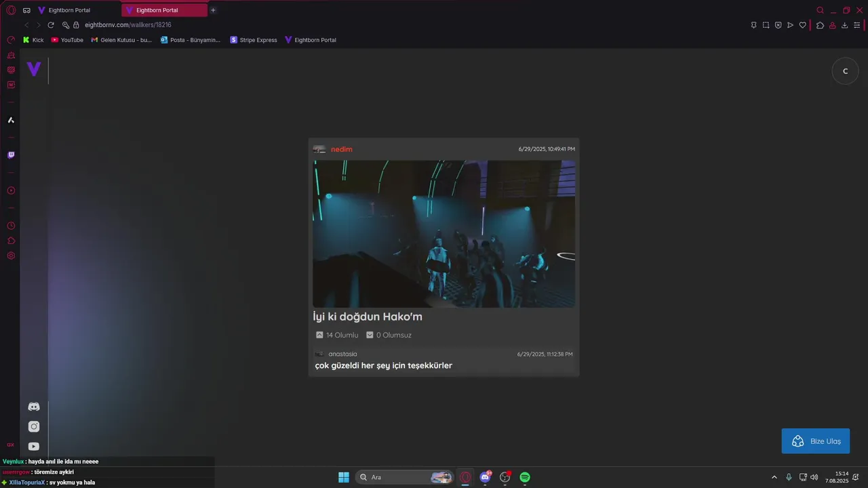Open Spotify from the taskbar

tap(525, 477)
